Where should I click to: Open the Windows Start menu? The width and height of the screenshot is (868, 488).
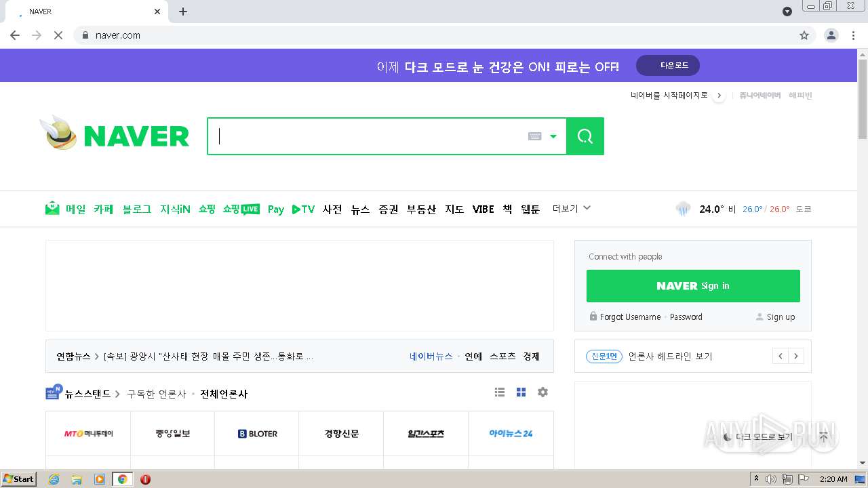click(19, 479)
